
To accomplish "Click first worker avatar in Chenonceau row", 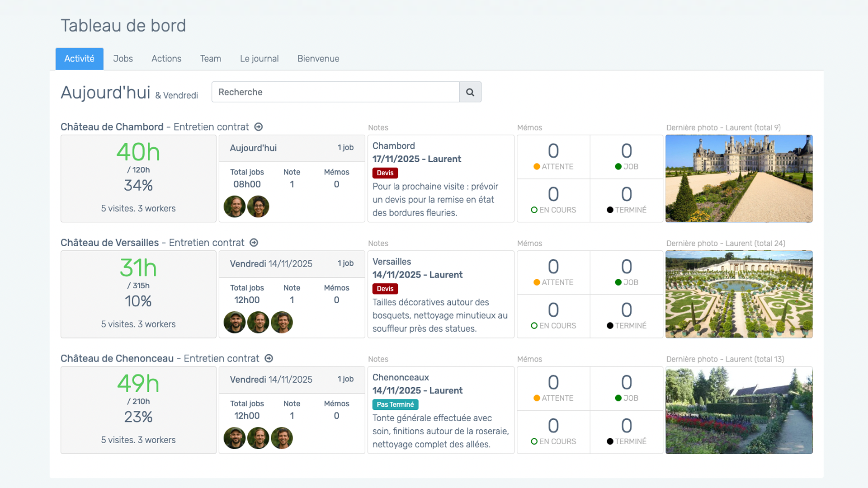I will point(235,438).
